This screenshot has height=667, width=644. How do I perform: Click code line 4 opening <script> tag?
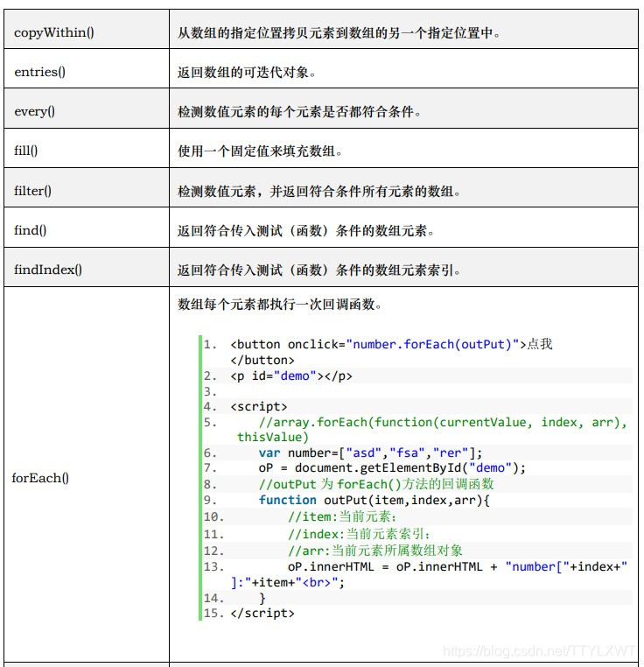(259, 407)
